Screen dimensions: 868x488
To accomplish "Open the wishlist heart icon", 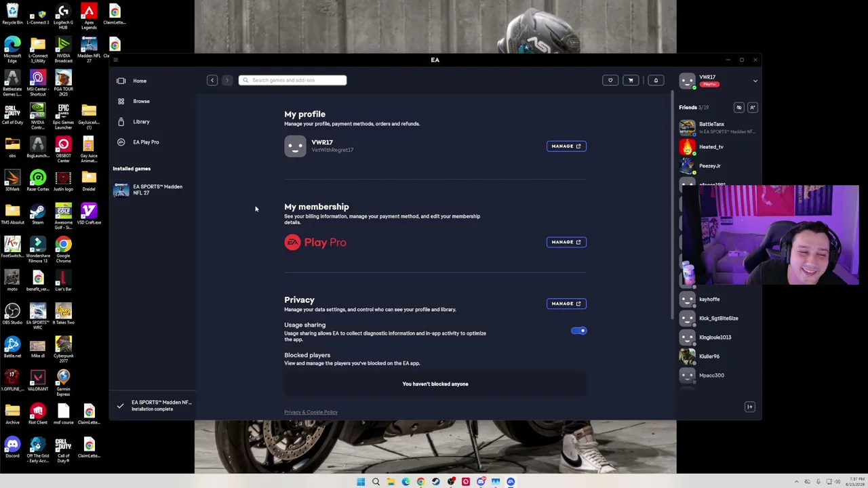I will (610, 80).
